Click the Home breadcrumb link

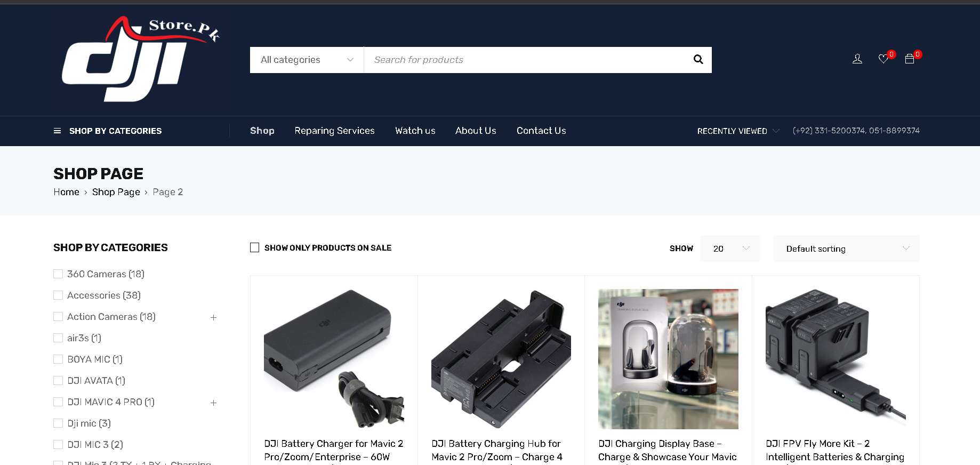pyautogui.click(x=66, y=192)
